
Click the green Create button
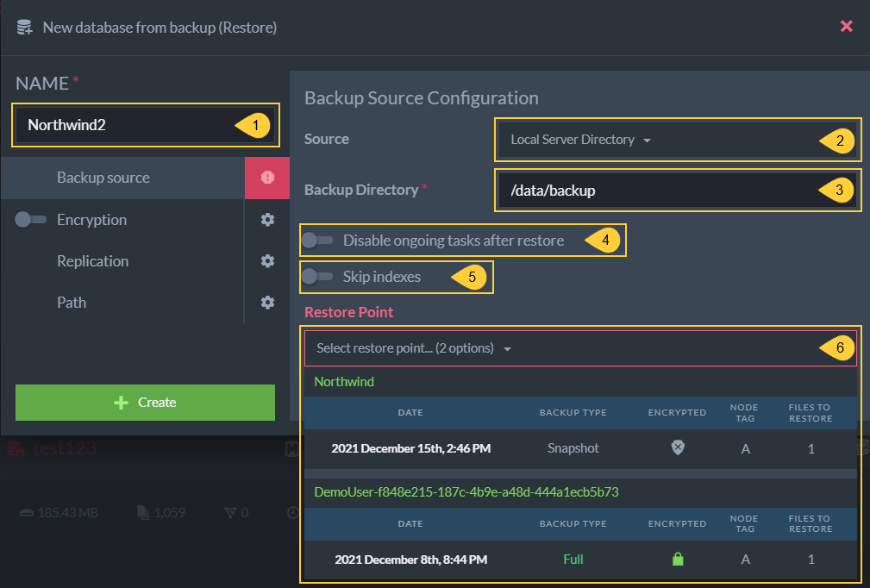(146, 402)
